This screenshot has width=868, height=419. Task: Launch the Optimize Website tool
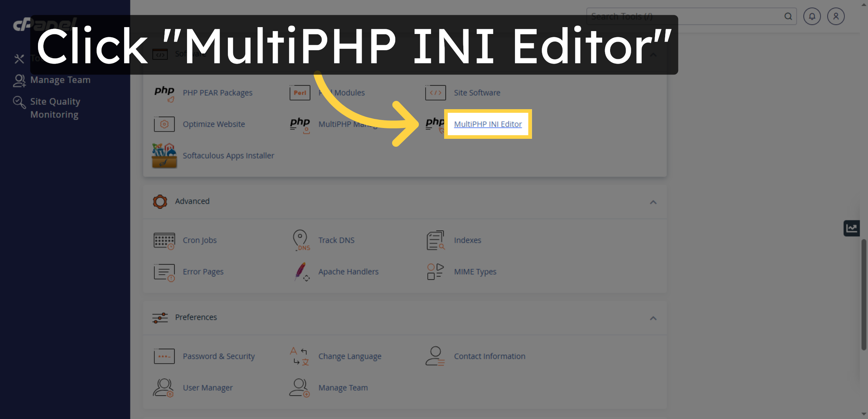(x=213, y=124)
